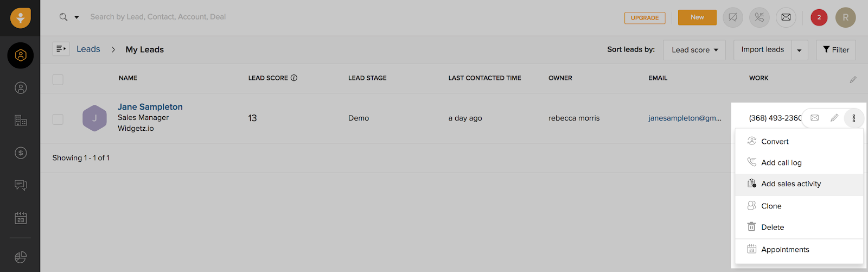Open the calendar sidebar icon
Image resolution: width=868 pixels, height=272 pixels.
coord(21,218)
